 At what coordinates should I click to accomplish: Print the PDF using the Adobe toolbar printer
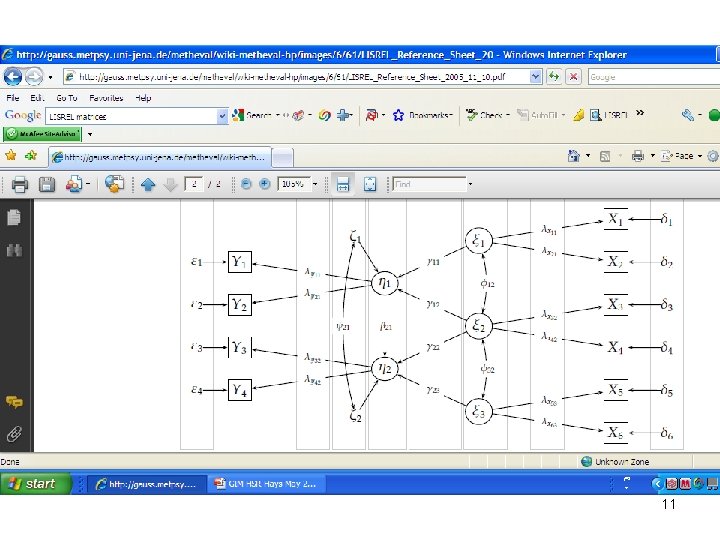click(19, 185)
